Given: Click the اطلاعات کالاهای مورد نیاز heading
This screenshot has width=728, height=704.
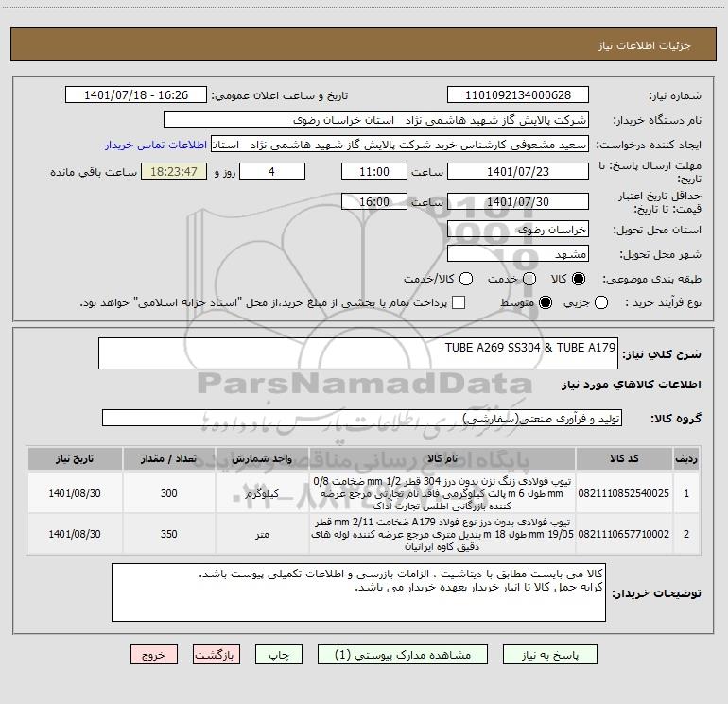Looking at the screenshot, I should pyautogui.click(x=632, y=385).
